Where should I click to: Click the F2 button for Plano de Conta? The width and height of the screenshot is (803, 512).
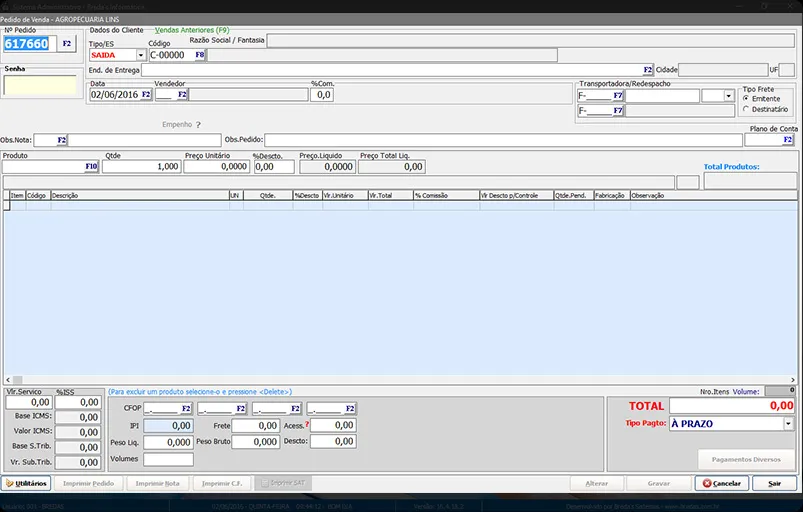pyautogui.click(x=788, y=140)
